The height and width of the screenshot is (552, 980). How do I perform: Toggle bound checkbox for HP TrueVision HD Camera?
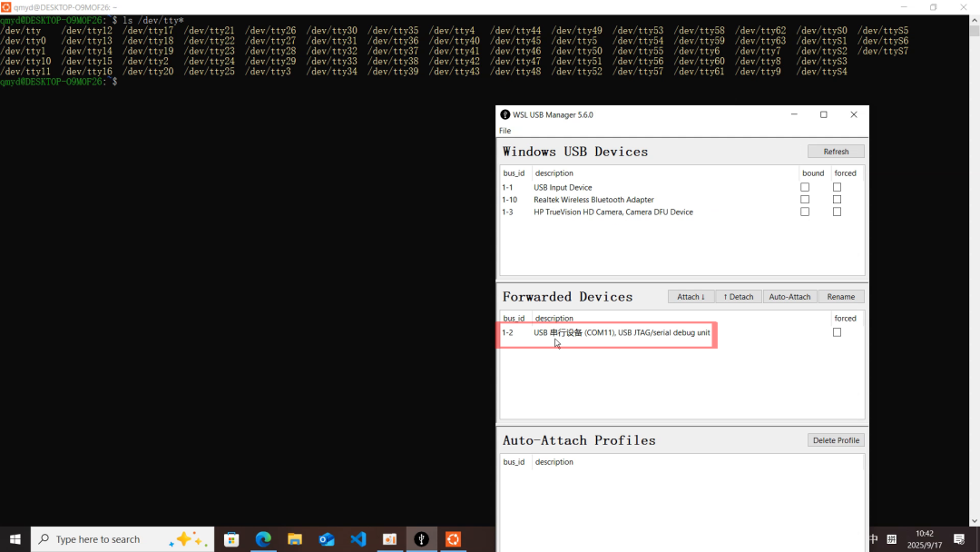pos(804,212)
